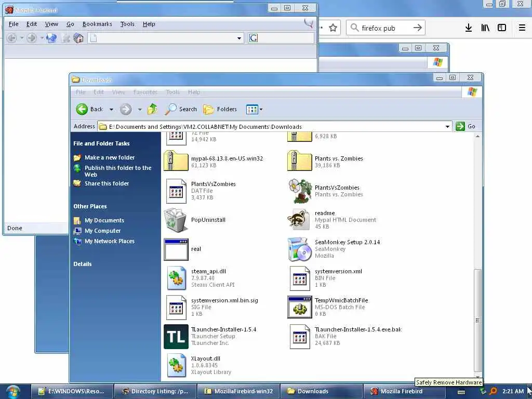Screen dimensions: 532x399
Task: Click the Google search engine icon in Firebird
Action: pos(254,38)
